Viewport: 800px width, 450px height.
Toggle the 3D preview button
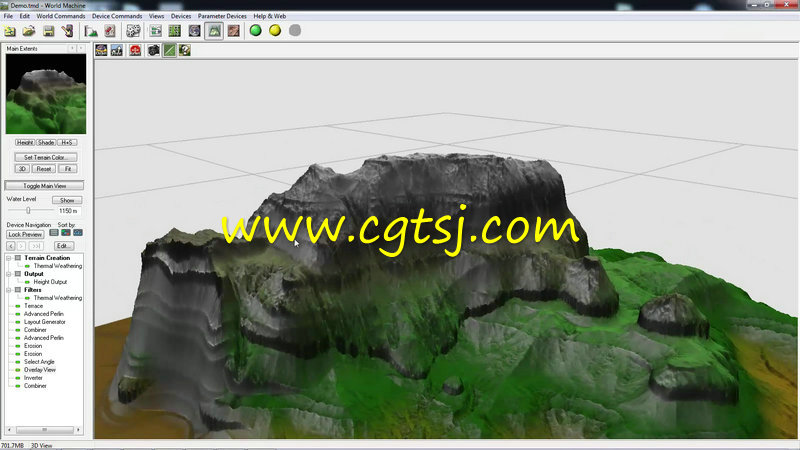(x=22, y=169)
